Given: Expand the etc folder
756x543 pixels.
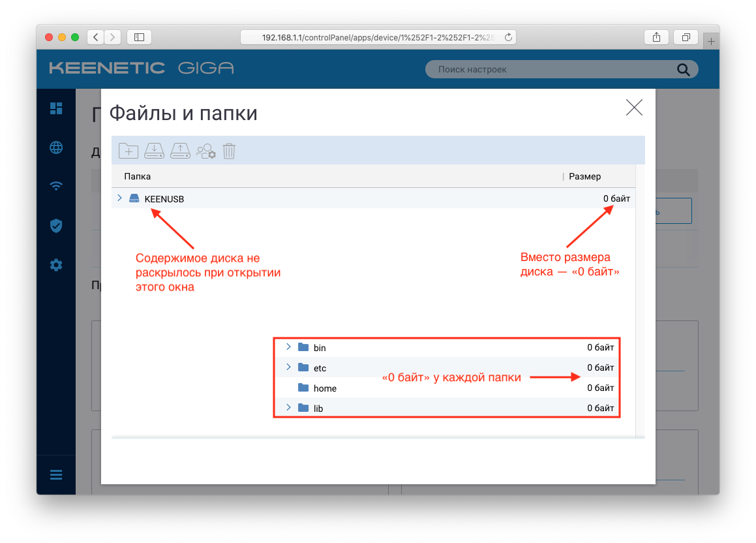Looking at the screenshot, I should [x=288, y=367].
